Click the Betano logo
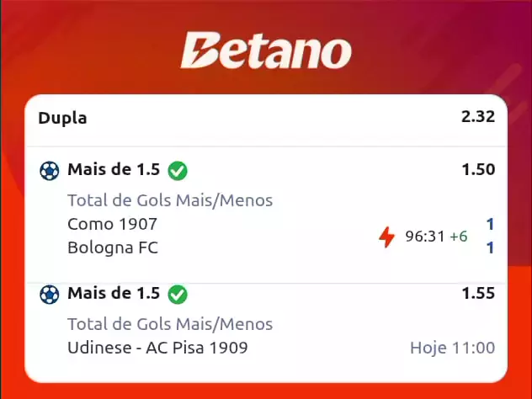Viewport: 532px width, 399px height. (x=265, y=51)
